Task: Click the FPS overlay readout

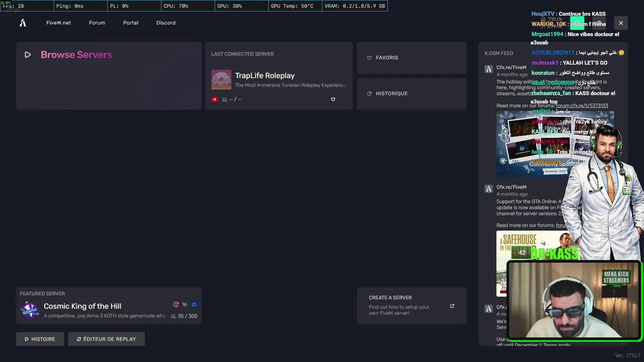Action: click(26, 6)
